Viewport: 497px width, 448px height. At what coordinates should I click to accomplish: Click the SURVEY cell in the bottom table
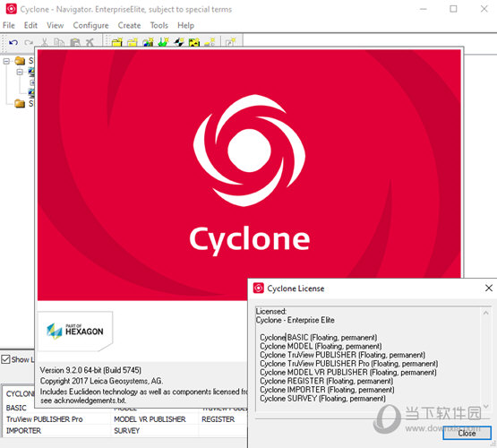[127, 431]
